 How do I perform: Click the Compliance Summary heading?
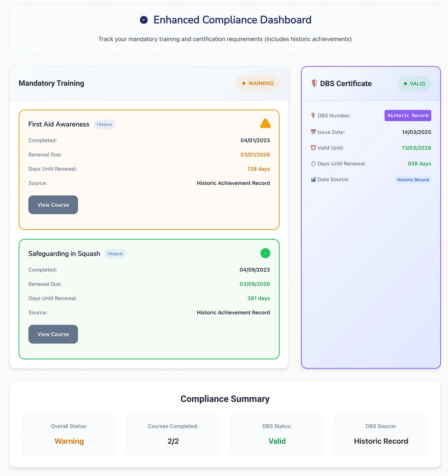tap(225, 399)
